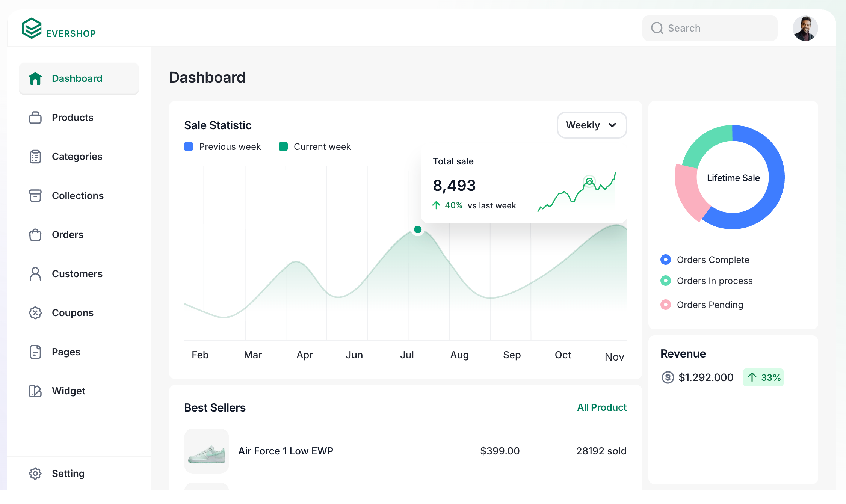Screen dimensions: 846x504
Task: Click the All Product link
Action: tap(601, 407)
